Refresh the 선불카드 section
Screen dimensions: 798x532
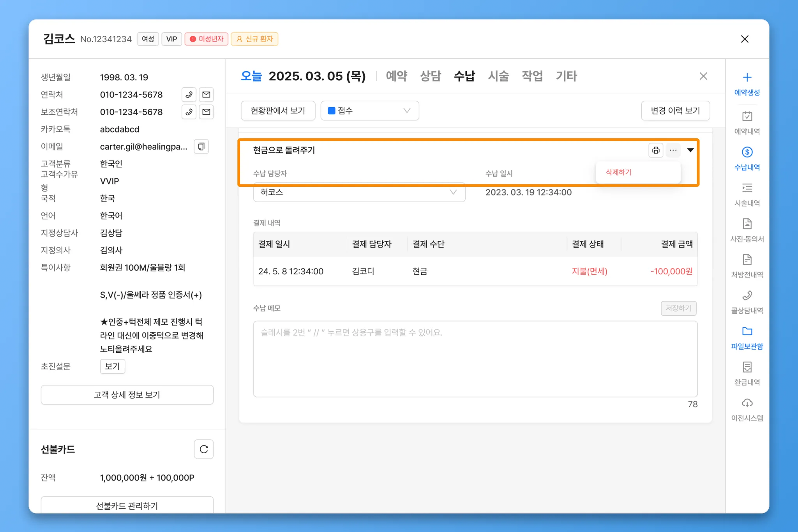[203, 449]
